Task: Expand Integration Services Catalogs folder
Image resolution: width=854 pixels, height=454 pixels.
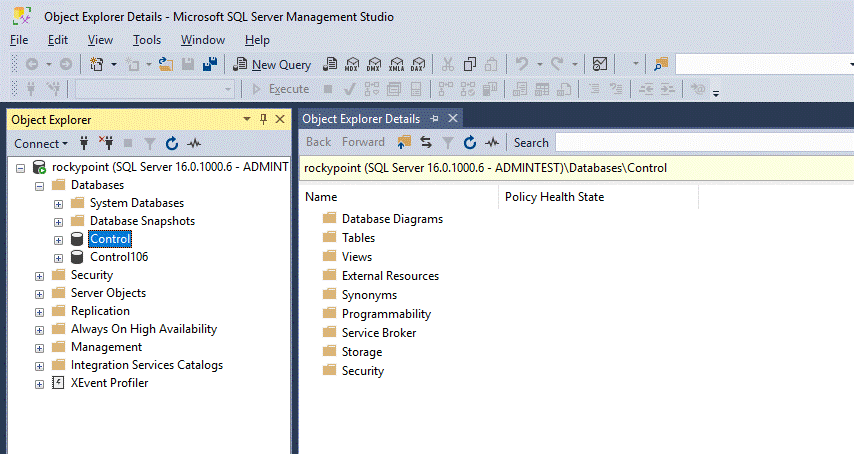Action: tap(39, 366)
